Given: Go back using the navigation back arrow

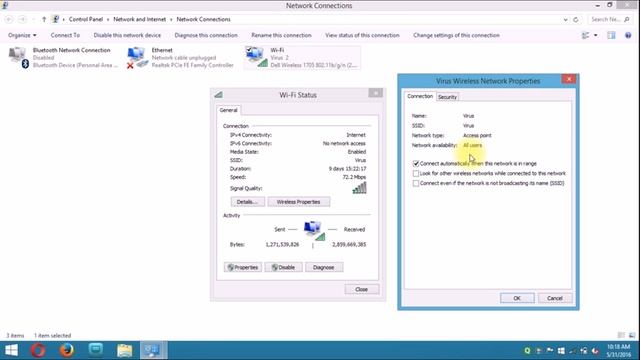Looking at the screenshot, I should pyautogui.click(x=9, y=19).
